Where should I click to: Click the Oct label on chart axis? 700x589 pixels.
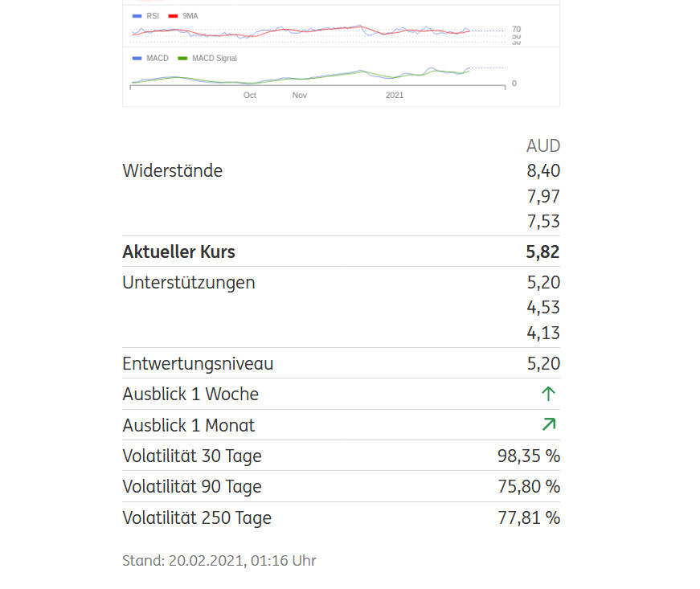250,95
